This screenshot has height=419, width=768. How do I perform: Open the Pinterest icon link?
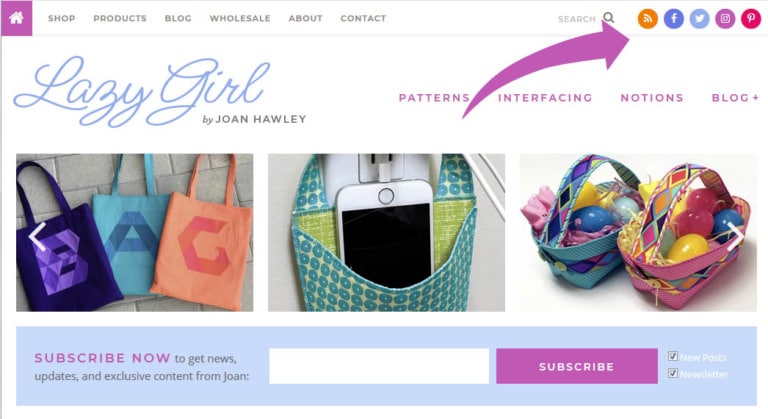(x=751, y=19)
